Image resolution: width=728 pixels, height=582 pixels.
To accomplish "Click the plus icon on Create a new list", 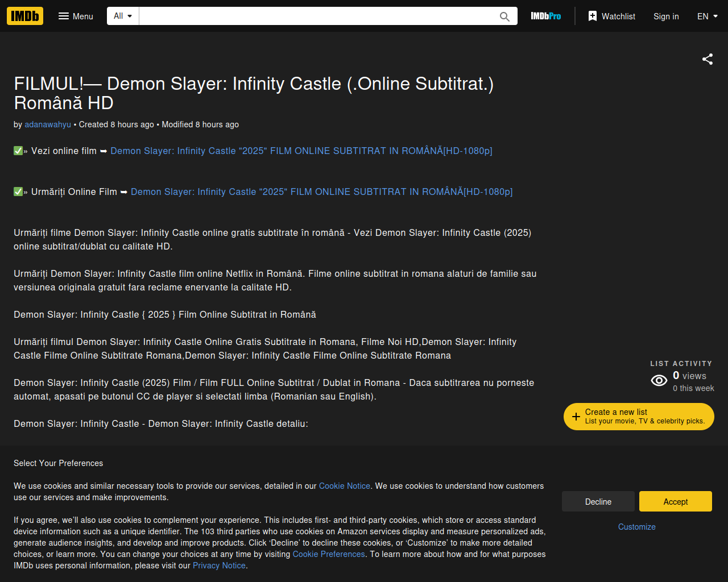I will click(576, 417).
